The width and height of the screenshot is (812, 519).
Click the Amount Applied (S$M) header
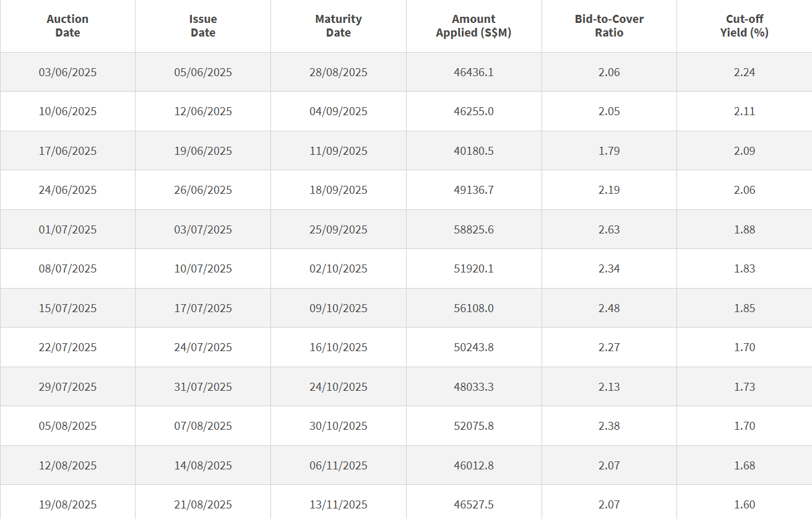pos(473,26)
